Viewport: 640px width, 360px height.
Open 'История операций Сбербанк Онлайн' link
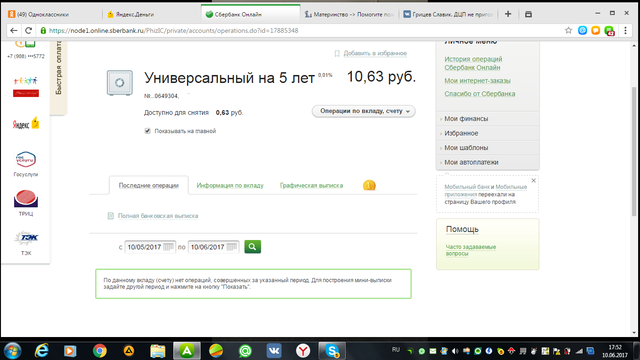[473, 63]
